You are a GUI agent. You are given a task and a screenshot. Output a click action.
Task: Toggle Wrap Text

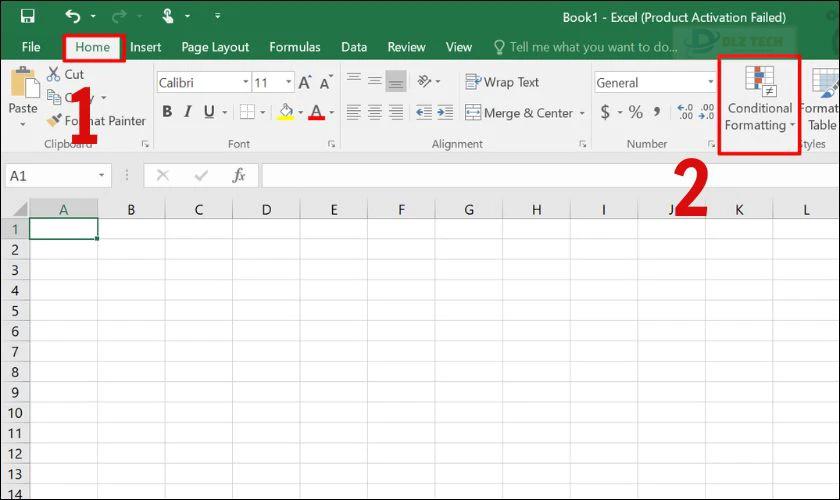click(502, 82)
